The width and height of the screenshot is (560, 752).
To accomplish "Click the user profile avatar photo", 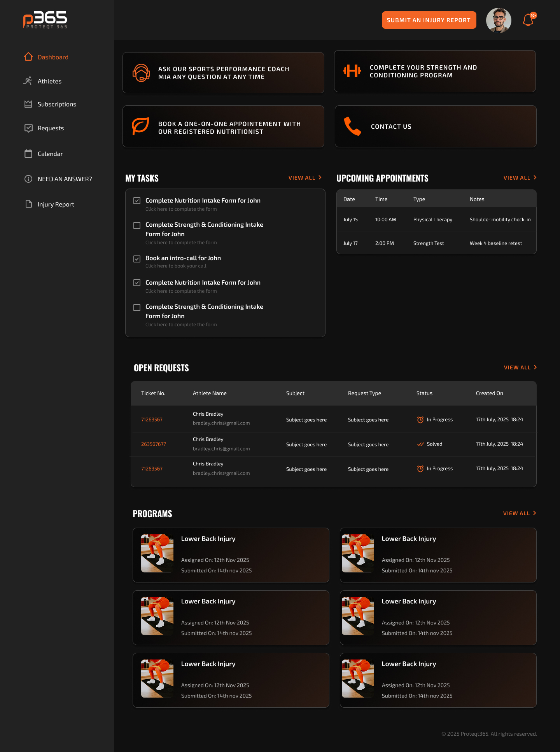I will [499, 20].
